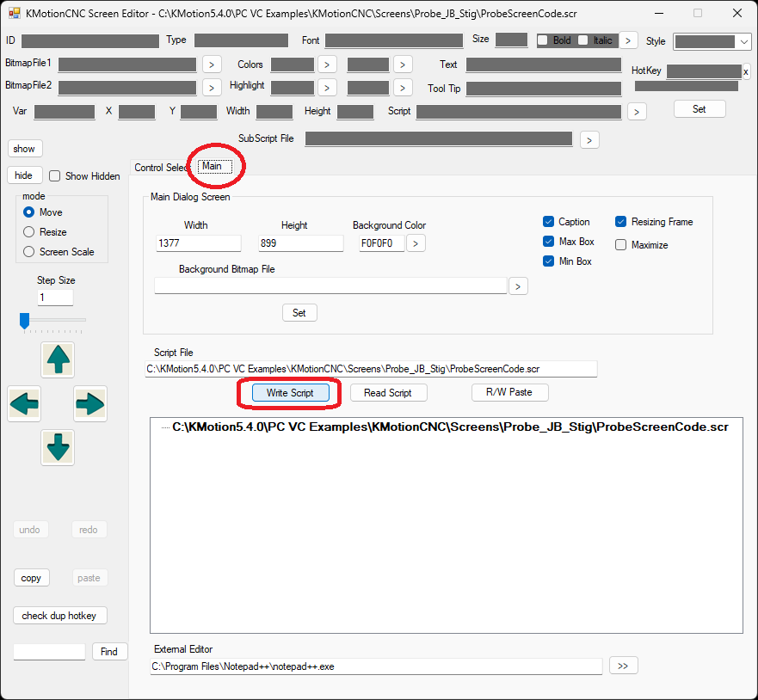Open the Font chooser arrow button
Viewport: 758px width, 700px height.
(x=628, y=40)
